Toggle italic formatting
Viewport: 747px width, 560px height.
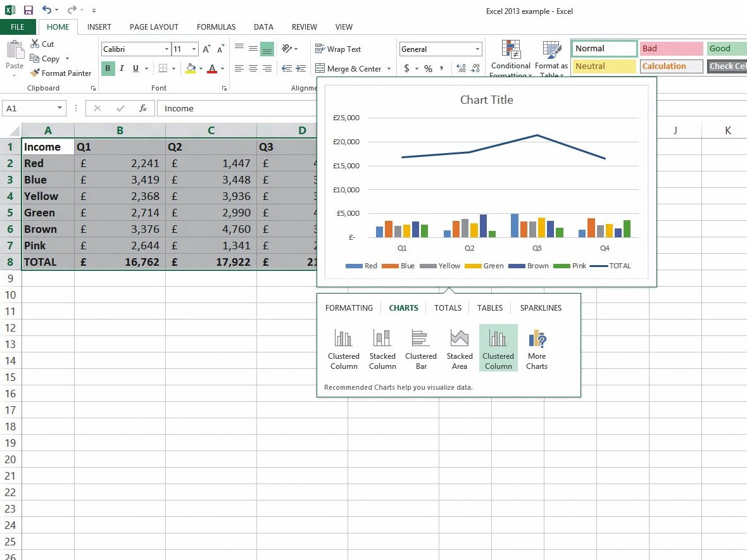121,68
